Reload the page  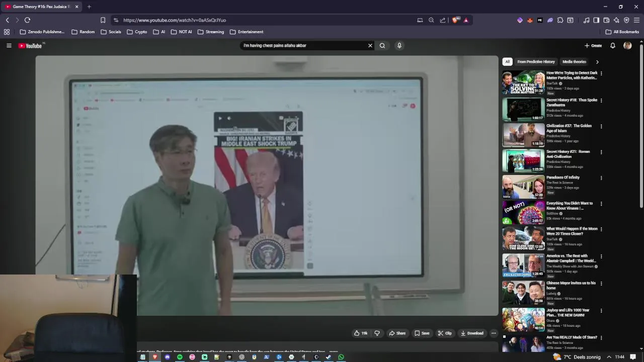[x=27, y=20]
